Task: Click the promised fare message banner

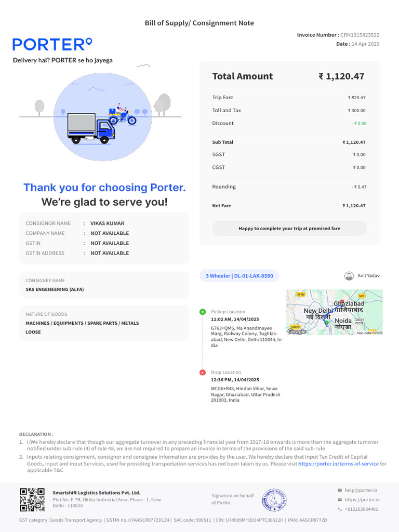Action: click(289, 228)
